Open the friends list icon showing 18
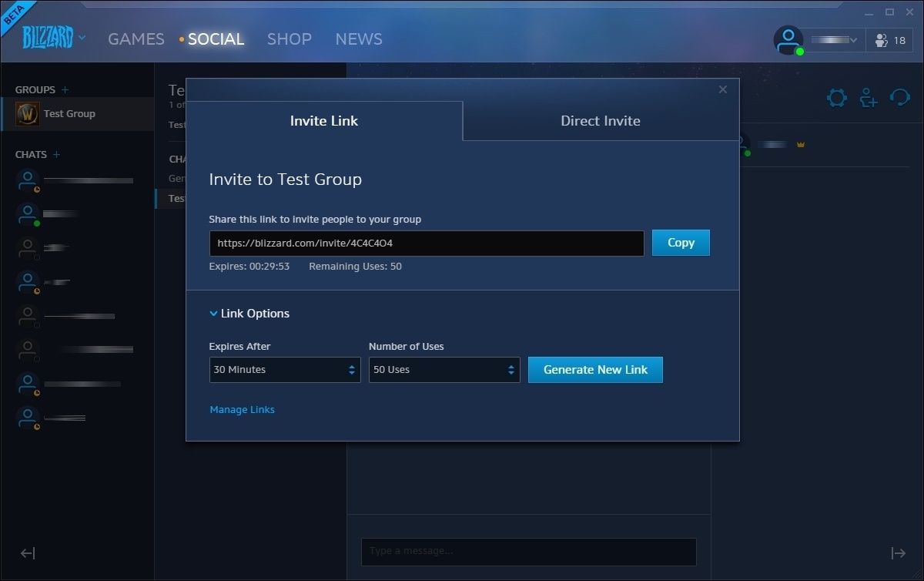 [x=892, y=40]
